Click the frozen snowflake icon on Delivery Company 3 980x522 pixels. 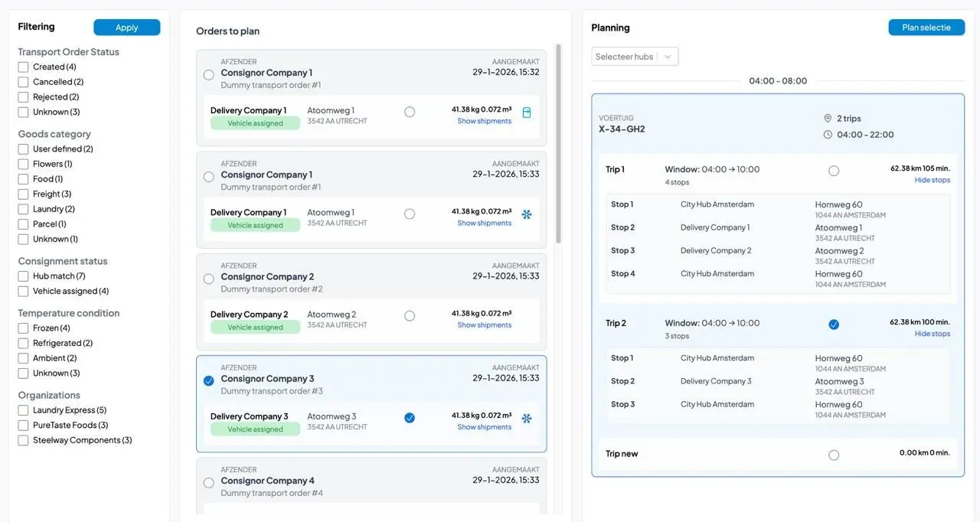[x=527, y=419]
